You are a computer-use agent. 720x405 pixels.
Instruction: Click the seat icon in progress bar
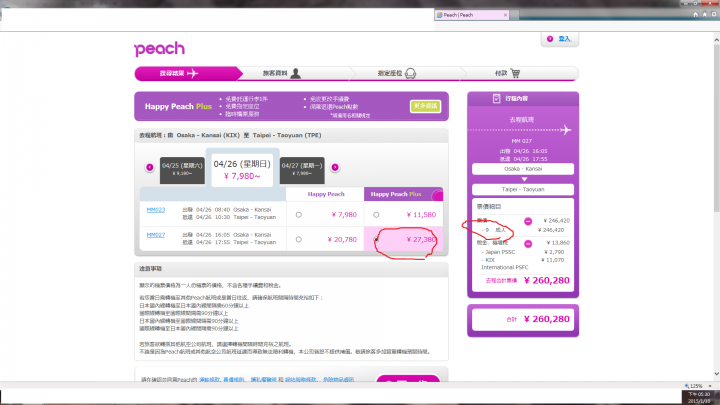pyautogui.click(x=411, y=73)
